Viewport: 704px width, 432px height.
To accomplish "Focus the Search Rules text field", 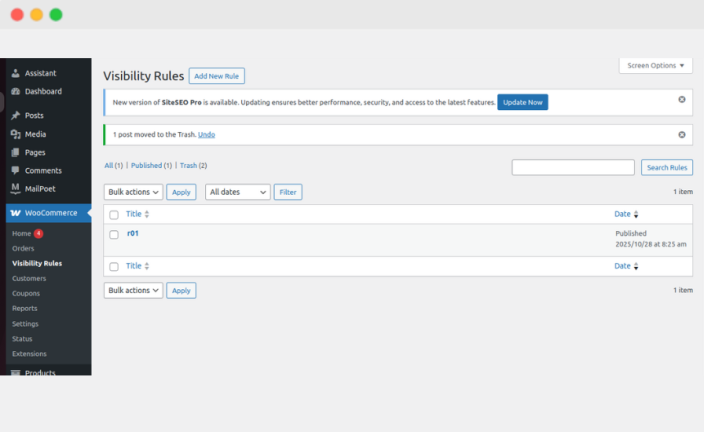I will [x=573, y=168].
